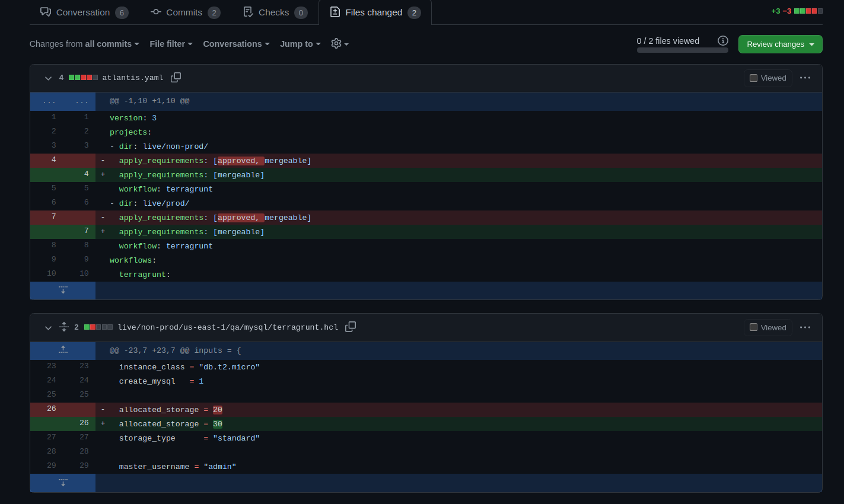Expand hidden lines below atlantis.yaml diff
This screenshot has width=844, height=504.
coord(62,290)
